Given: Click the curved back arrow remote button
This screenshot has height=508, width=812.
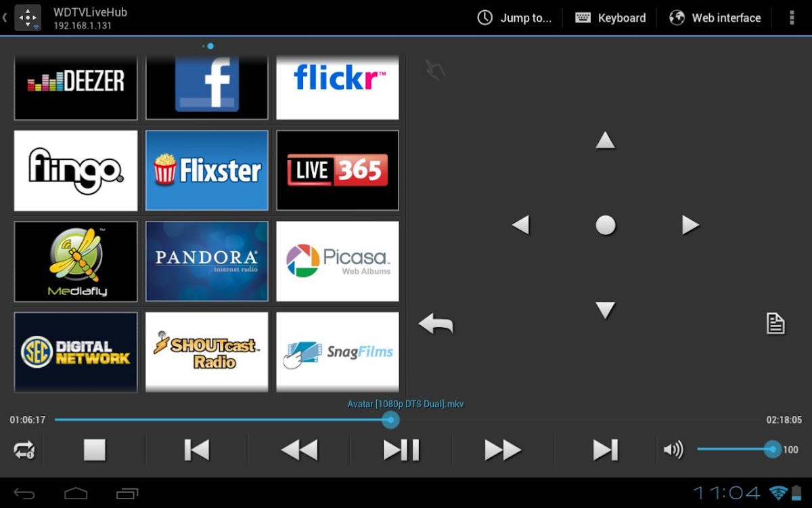Looking at the screenshot, I should tap(436, 324).
